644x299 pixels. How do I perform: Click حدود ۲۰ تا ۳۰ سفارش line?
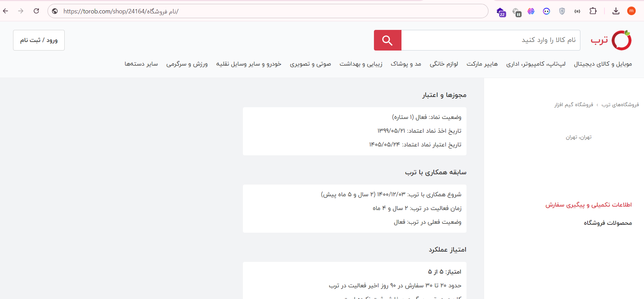[395, 286]
